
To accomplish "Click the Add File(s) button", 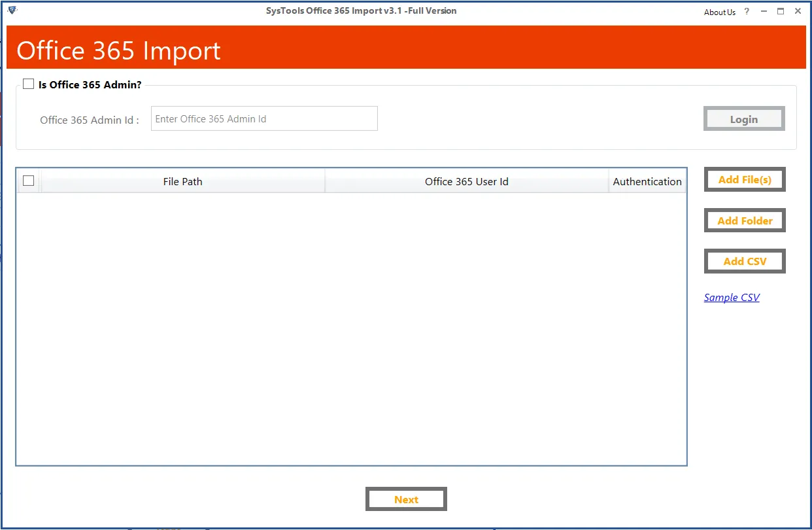I will (745, 179).
